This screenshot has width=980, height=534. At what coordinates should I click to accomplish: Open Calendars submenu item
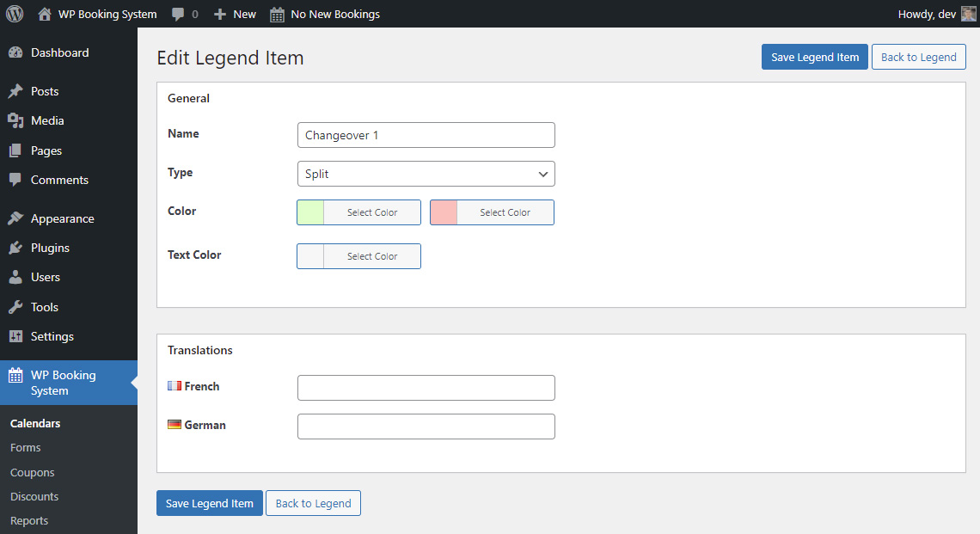point(35,423)
